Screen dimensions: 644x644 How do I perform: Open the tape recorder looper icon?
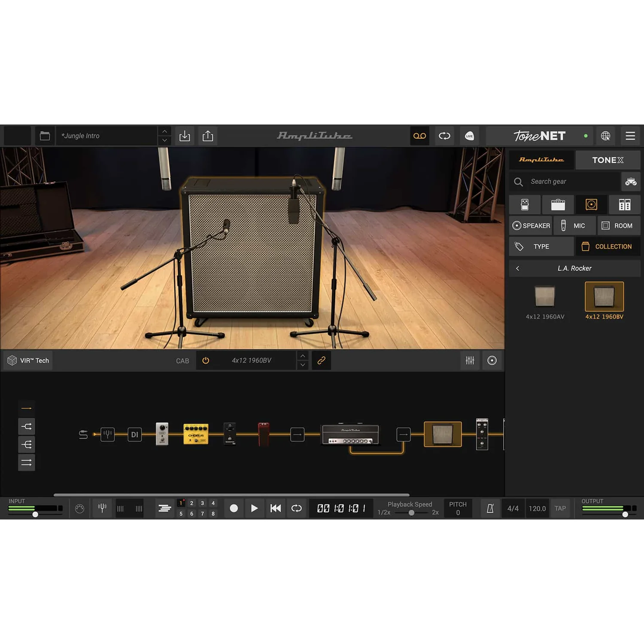pos(419,136)
